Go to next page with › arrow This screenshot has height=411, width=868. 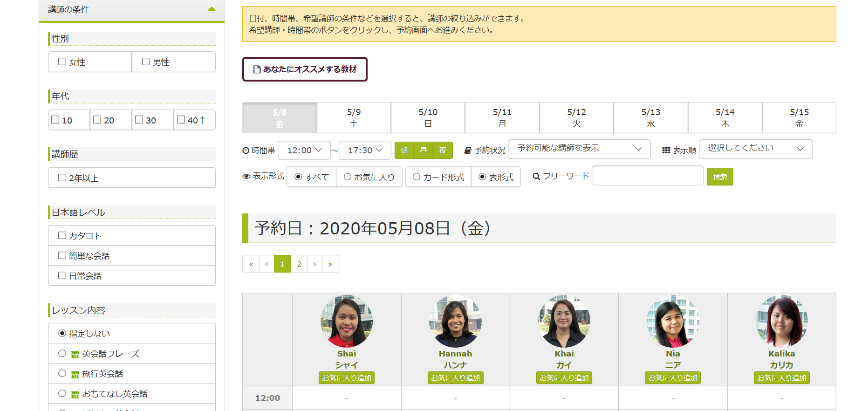(x=315, y=264)
